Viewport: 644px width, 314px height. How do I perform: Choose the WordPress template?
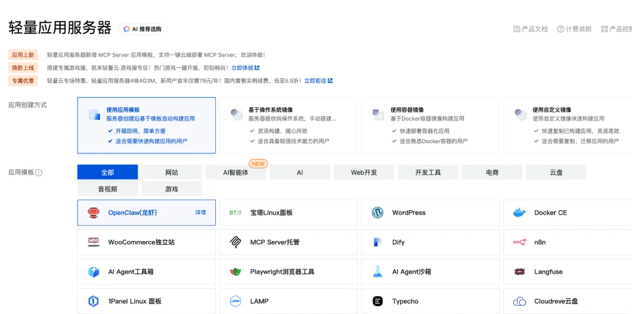[x=431, y=213]
